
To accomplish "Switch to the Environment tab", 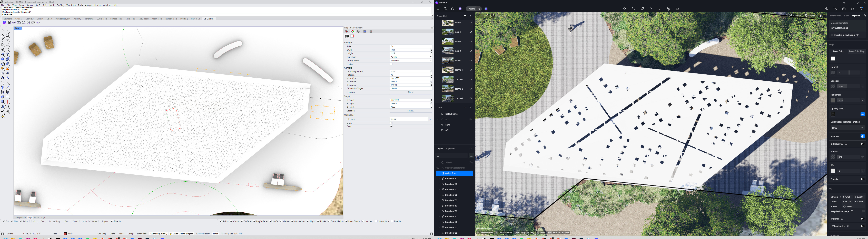I will 835,16.
